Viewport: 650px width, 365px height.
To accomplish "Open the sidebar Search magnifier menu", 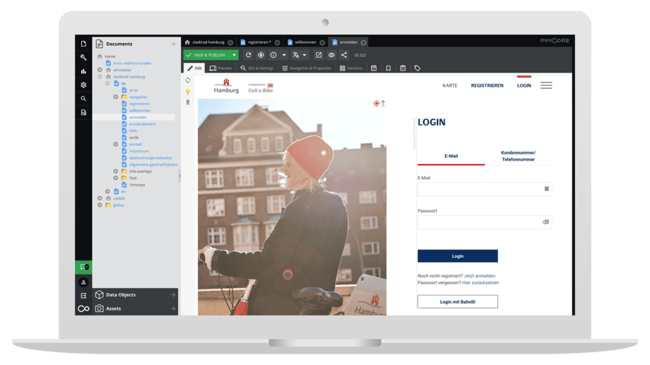I will (83, 99).
